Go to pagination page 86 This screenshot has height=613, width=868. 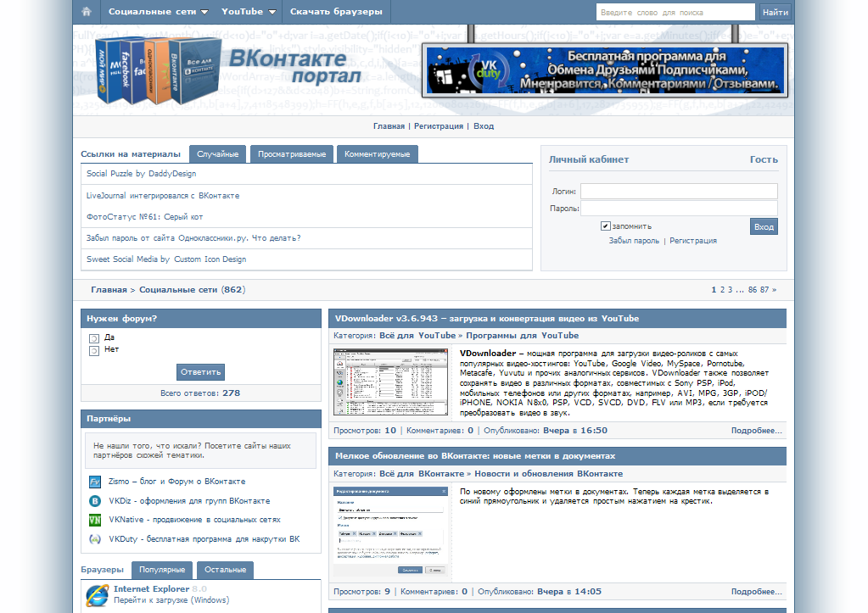pyautogui.click(x=753, y=290)
